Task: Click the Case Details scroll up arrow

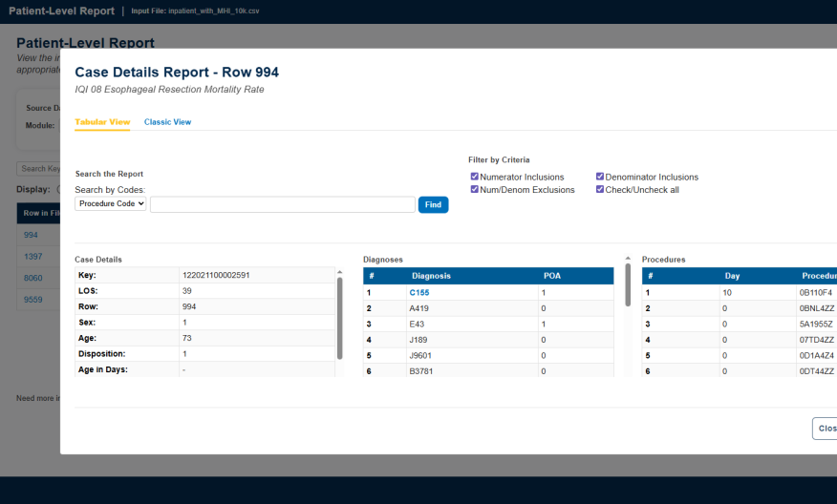Action: pos(339,272)
